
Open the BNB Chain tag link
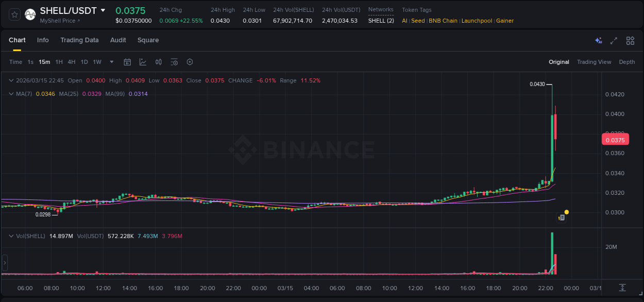coord(443,21)
